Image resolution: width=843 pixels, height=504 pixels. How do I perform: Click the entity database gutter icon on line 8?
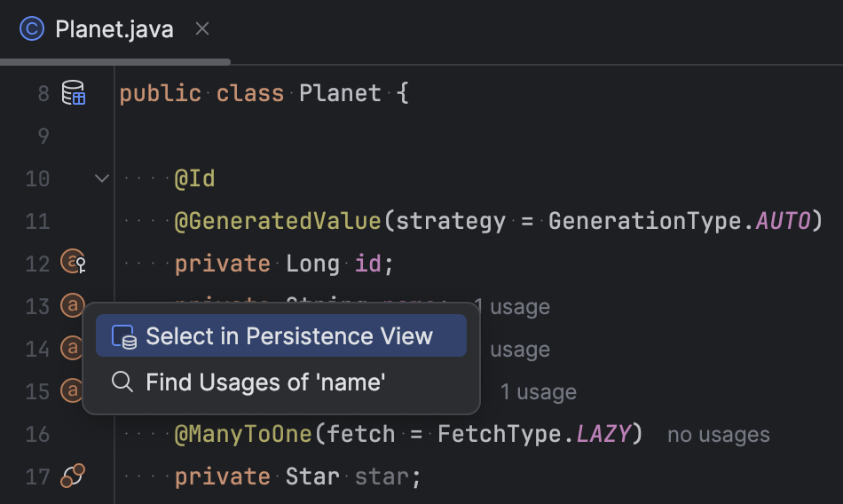point(73,92)
